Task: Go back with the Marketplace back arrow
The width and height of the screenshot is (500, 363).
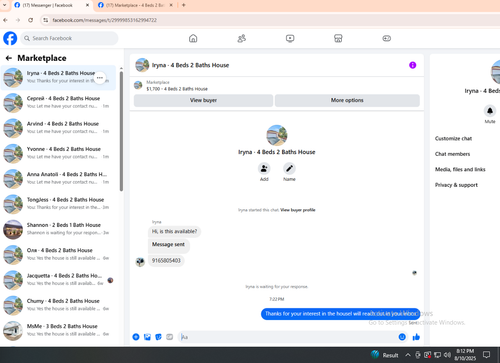Action: point(9,58)
